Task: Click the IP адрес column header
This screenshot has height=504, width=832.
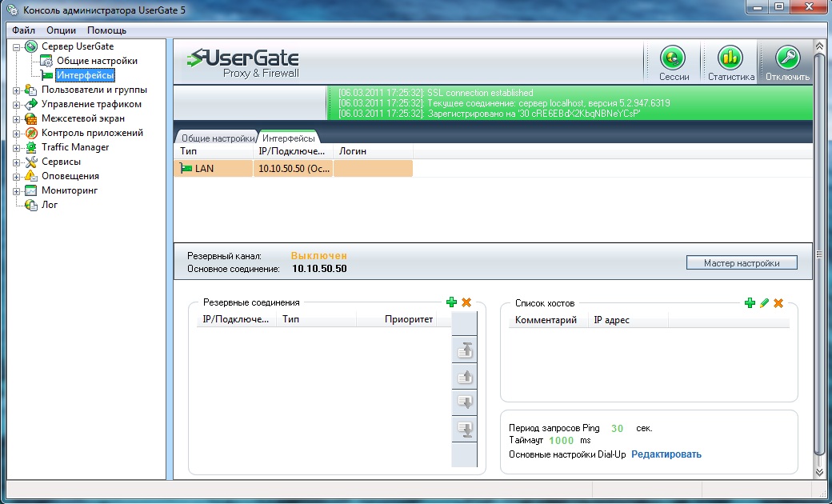Action: [628, 321]
